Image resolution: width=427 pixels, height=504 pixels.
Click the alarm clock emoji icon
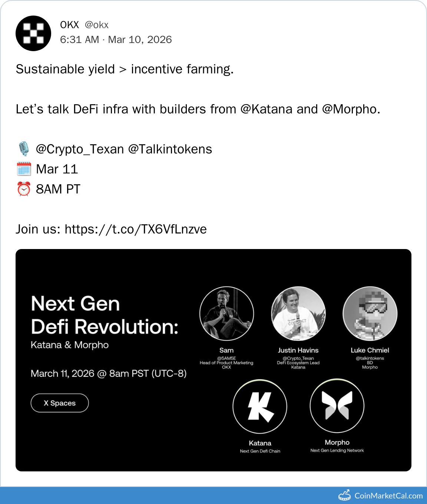pos(24,189)
